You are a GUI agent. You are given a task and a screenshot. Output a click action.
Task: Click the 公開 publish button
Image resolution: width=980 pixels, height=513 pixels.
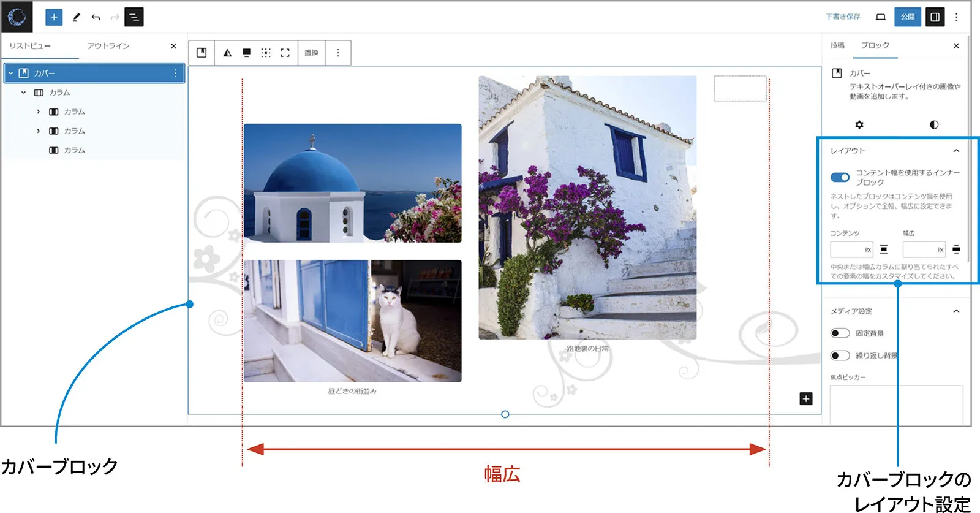click(x=908, y=17)
